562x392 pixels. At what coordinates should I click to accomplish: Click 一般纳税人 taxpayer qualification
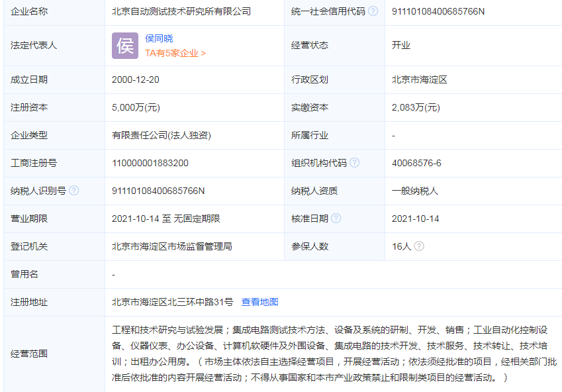coord(414,191)
